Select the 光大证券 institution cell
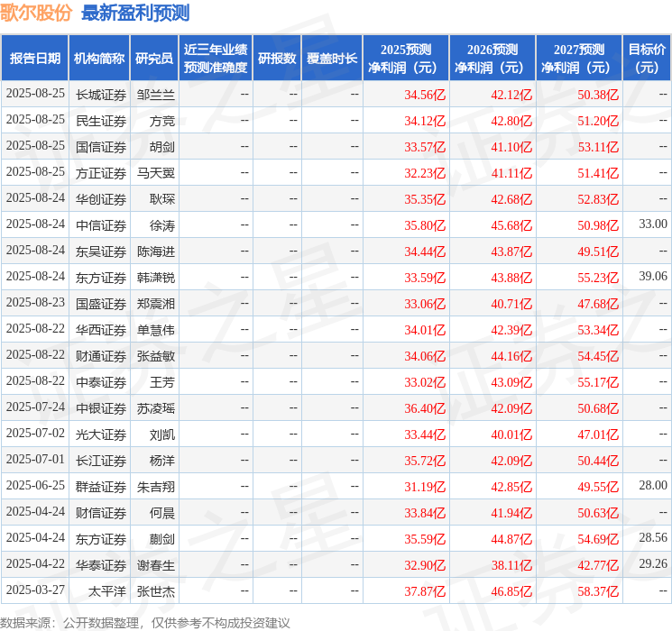Screen dimensions: 672x631 coord(101,434)
